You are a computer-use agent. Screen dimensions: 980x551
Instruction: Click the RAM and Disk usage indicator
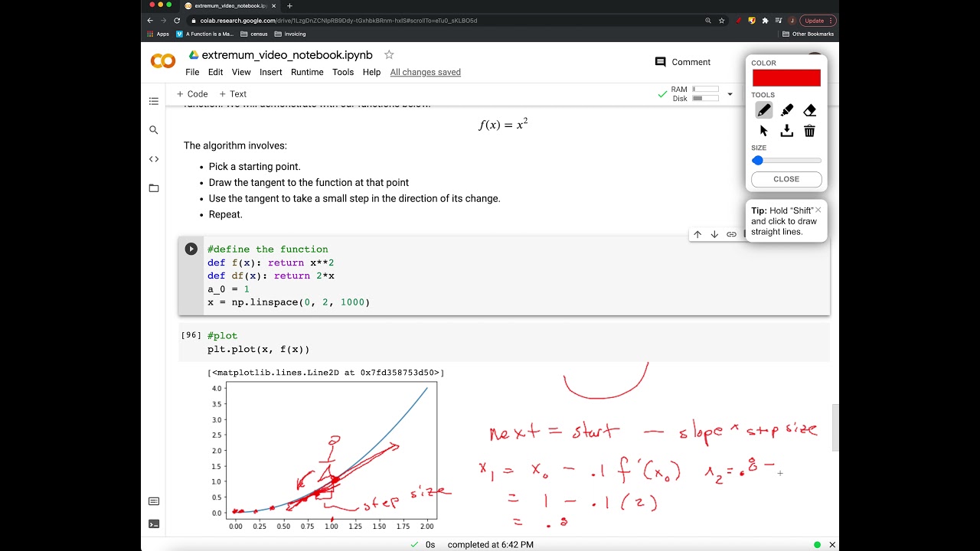pyautogui.click(x=694, y=94)
